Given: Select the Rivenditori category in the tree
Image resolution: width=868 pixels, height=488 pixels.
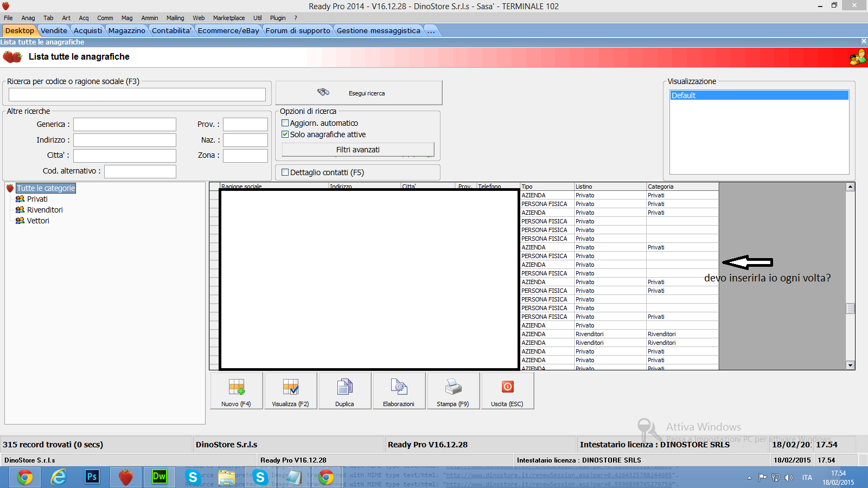Looking at the screenshot, I should point(44,210).
